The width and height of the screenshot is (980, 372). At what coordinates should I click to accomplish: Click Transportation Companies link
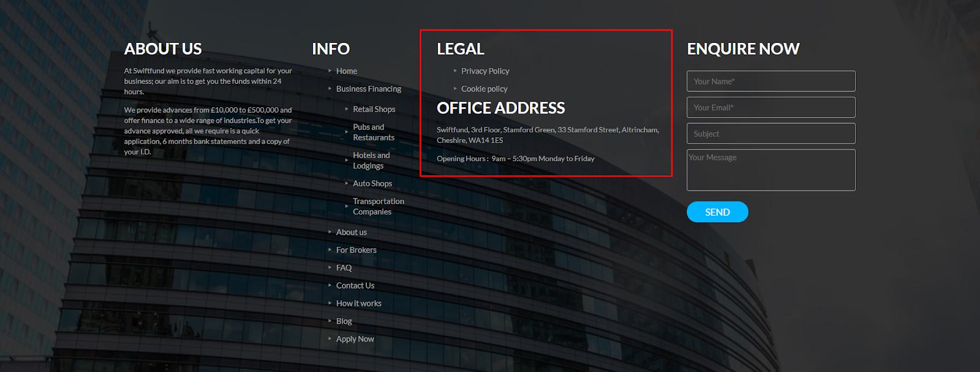coord(378,207)
